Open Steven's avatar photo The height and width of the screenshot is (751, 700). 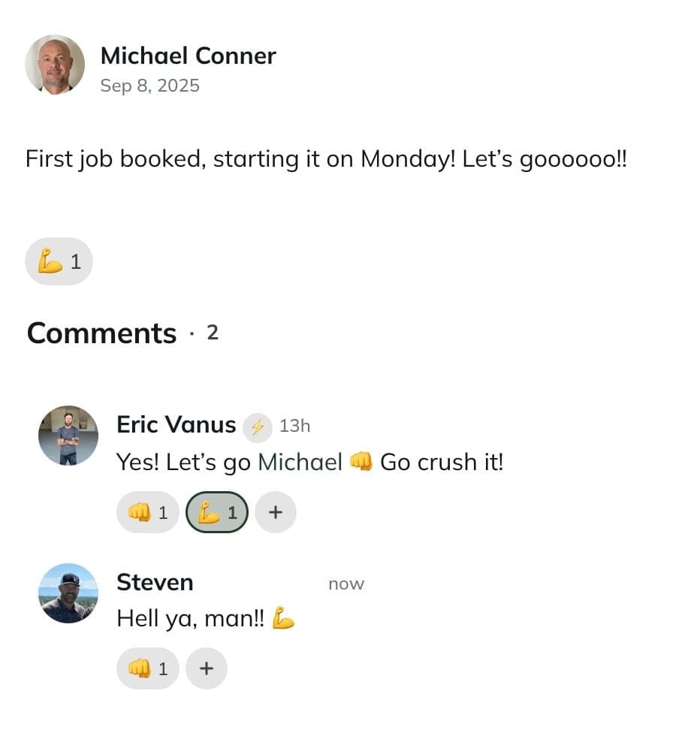pos(68,593)
